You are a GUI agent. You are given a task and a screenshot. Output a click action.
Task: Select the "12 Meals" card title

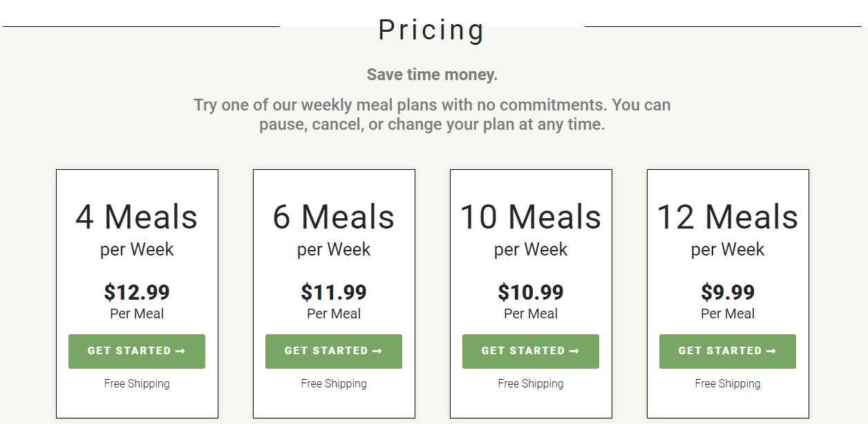[x=728, y=217]
